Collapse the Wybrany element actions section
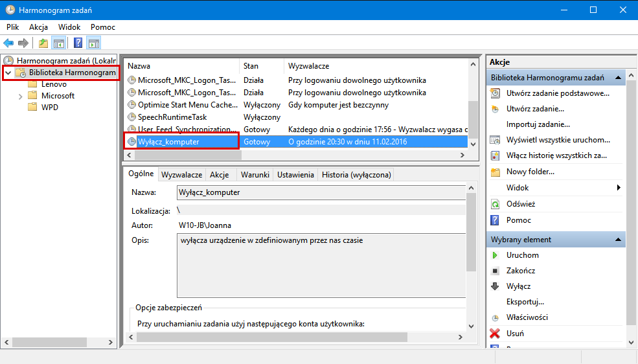Viewport: 638px width, 364px height. tap(619, 240)
